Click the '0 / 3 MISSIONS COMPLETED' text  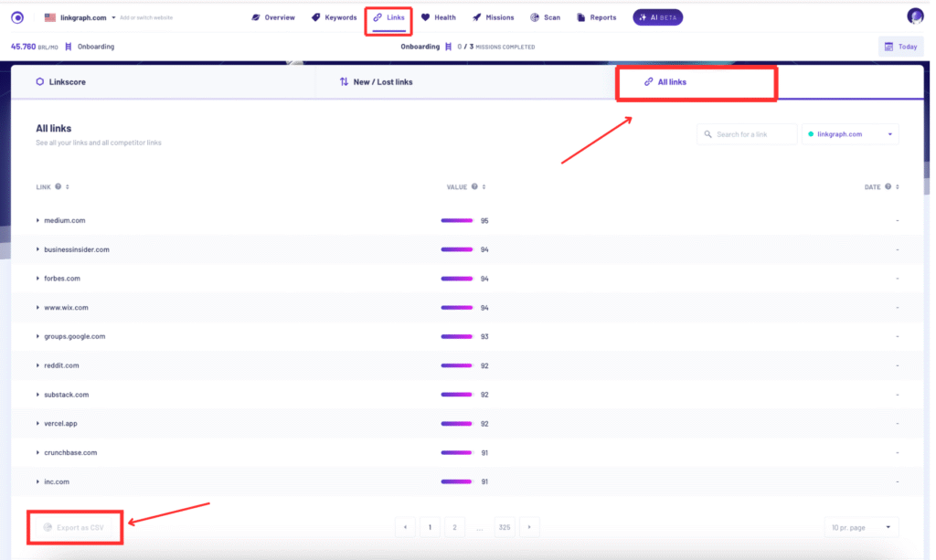pos(496,47)
